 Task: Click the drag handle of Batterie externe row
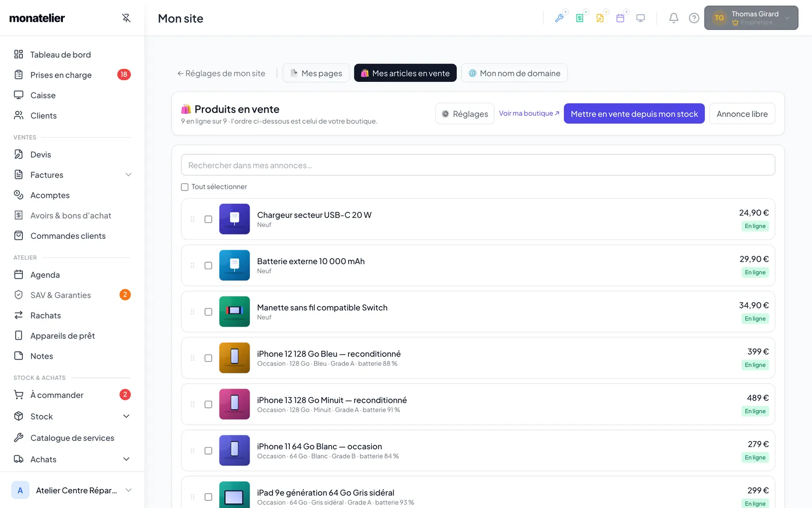pyautogui.click(x=192, y=266)
